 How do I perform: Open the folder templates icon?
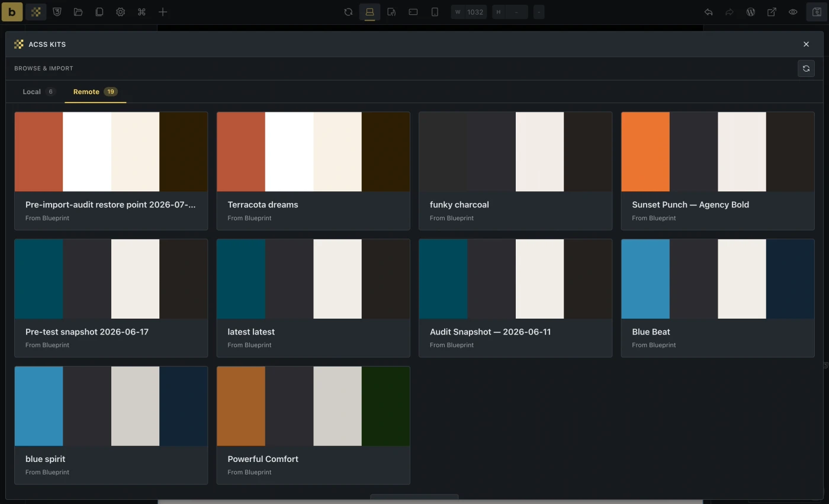[78, 12]
